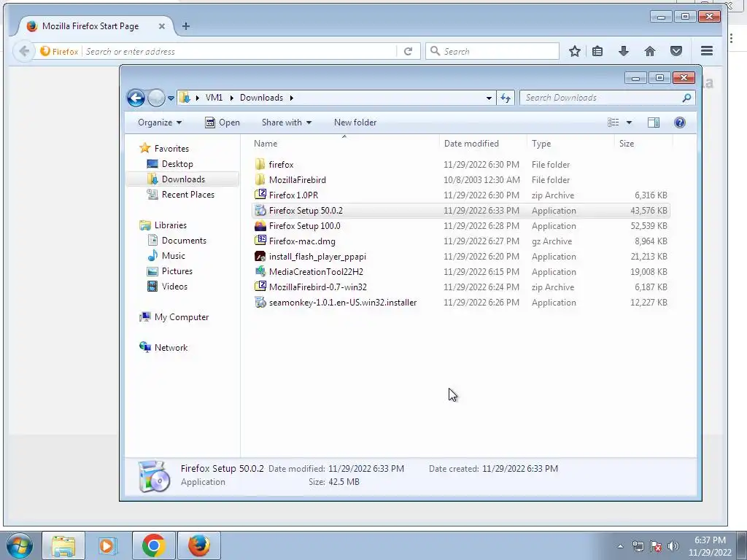Screen dimensions: 747x560
Task: Open the recent locations dropdown arrow
Action: (x=171, y=98)
